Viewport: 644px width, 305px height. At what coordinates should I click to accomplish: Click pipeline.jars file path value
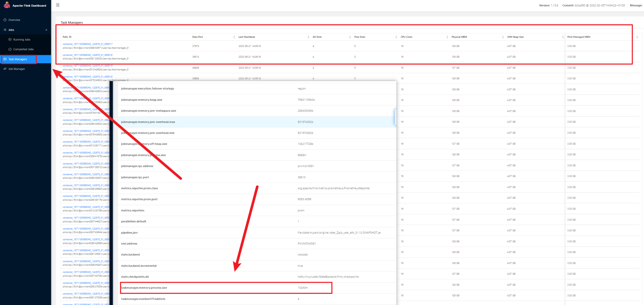pos(339,233)
